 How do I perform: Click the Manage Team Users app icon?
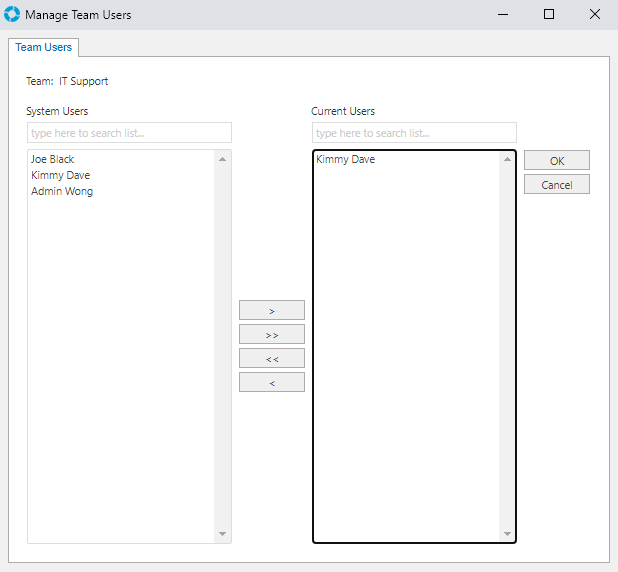[x=12, y=15]
